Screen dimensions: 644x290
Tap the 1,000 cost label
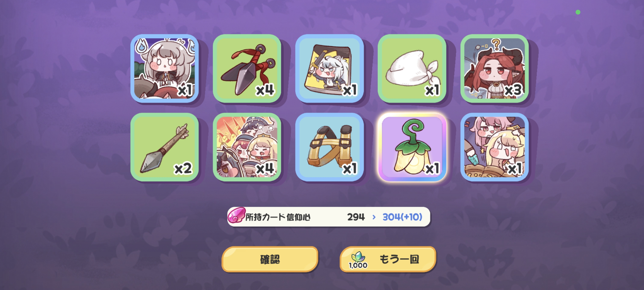(358, 265)
